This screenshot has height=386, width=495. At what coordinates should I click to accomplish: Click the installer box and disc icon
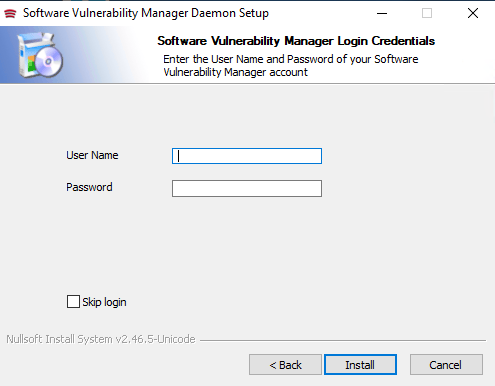(41, 55)
